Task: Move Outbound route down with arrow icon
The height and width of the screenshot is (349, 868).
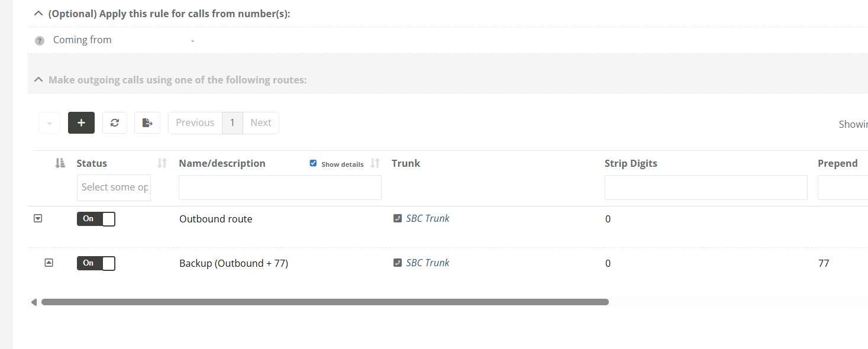Action: pos(38,218)
